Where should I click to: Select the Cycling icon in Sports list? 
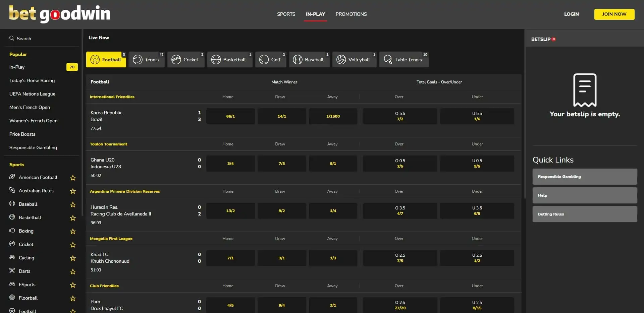coord(12,258)
